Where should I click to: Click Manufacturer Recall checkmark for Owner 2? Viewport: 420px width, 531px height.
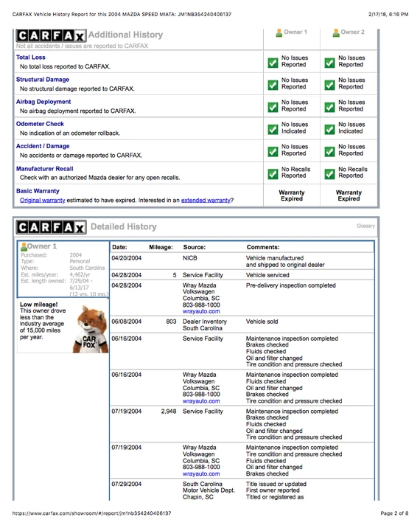[329, 174]
